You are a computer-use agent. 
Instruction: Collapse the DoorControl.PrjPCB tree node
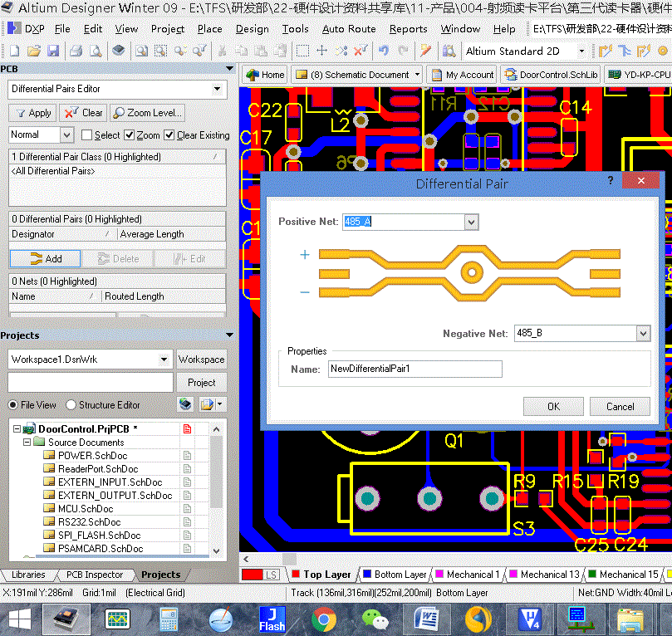[x=17, y=428]
